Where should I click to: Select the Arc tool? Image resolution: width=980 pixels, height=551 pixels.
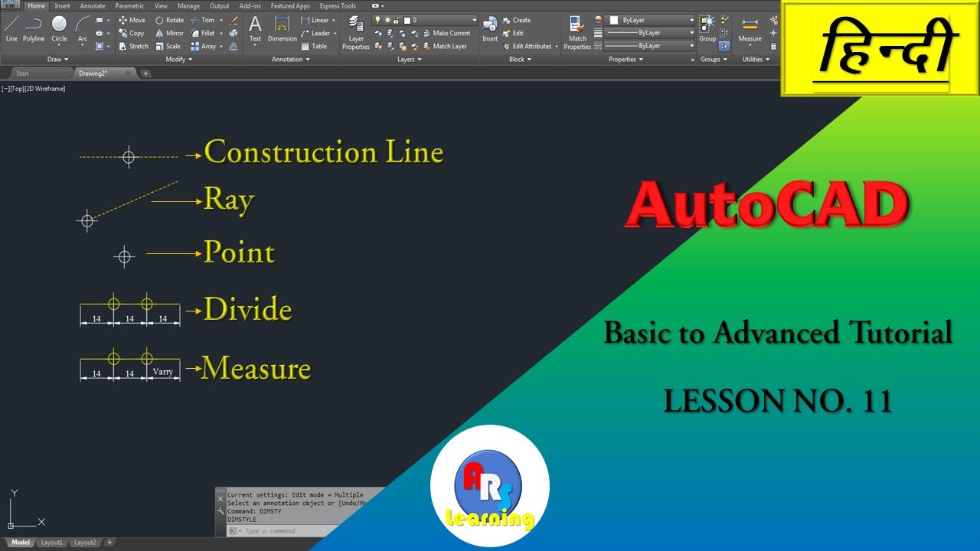82,28
